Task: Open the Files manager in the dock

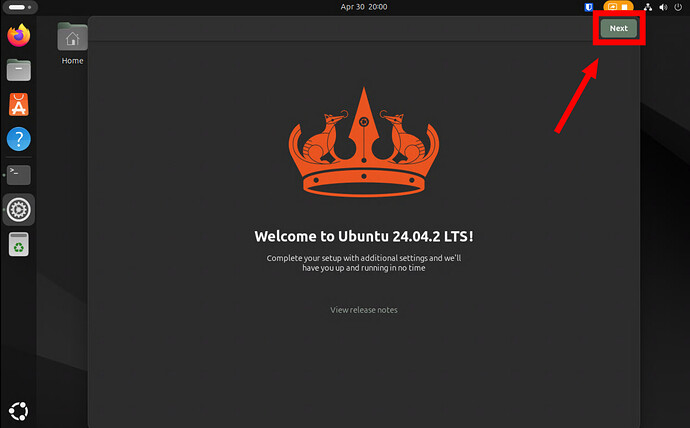Action: coord(18,70)
